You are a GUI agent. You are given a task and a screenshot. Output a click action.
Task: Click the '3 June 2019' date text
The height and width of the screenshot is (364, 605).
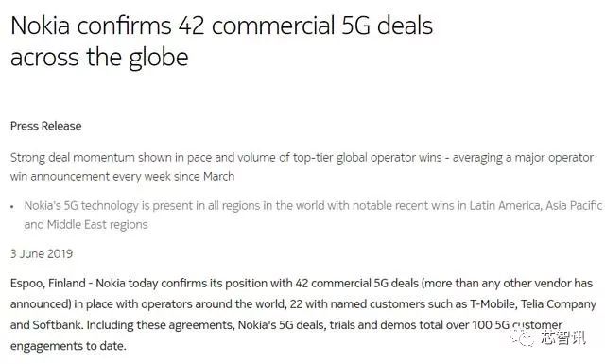point(42,254)
